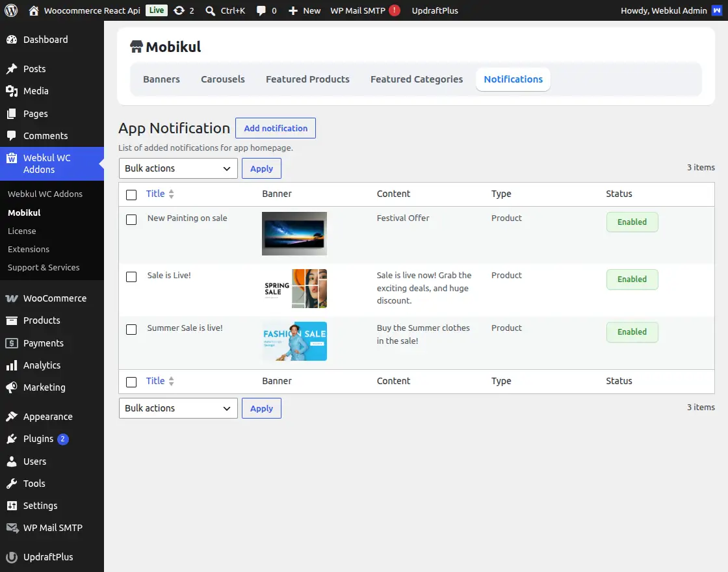Image resolution: width=728 pixels, height=572 pixels.
Task: Click Enabled status for New Painting on sale
Action: coord(632,222)
